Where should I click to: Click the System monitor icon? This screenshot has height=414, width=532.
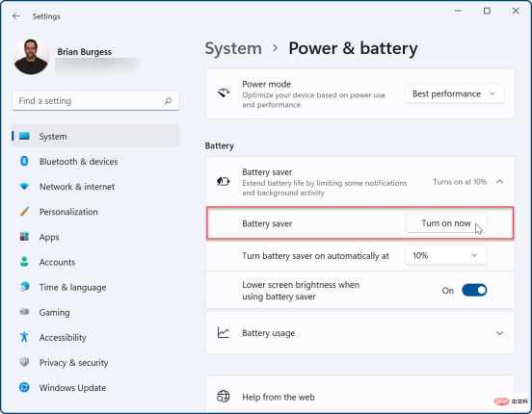tap(24, 137)
